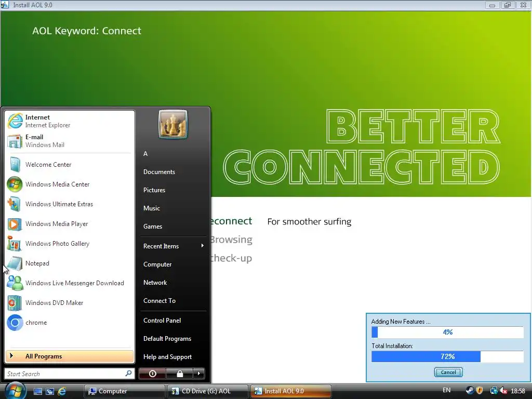Image resolution: width=532 pixels, height=399 pixels.
Task: Open the network tray icon
Action: (x=494, y=391)
